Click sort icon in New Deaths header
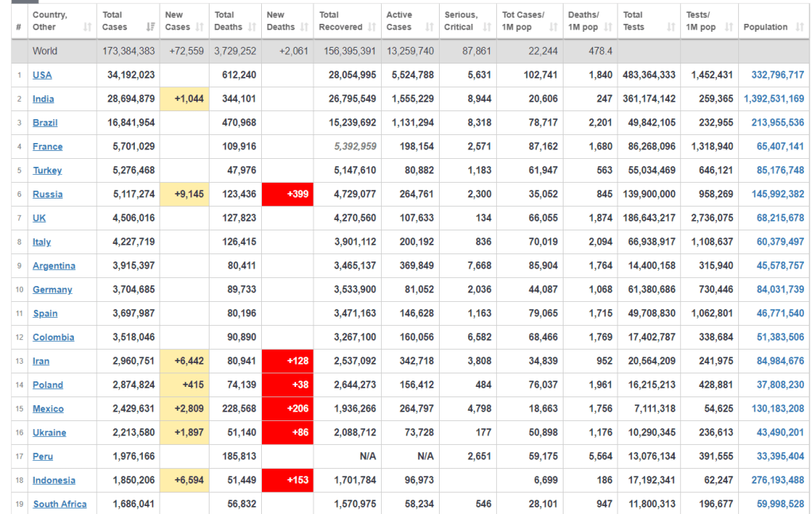 coord(306,28)
